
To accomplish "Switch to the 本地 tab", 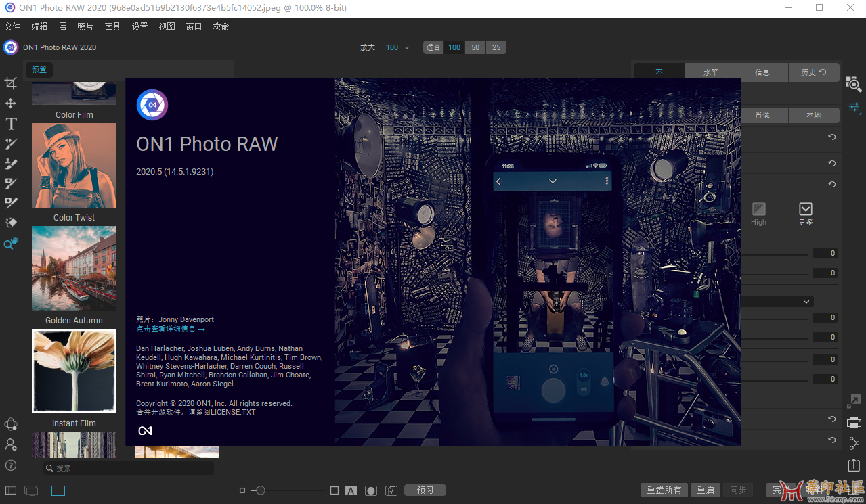I will click(x=814, y=115).
